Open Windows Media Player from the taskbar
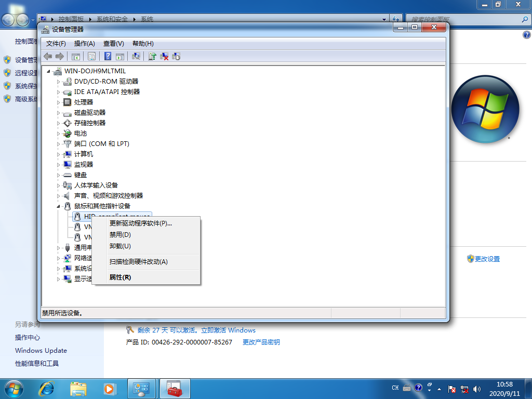Image resolution: width=532 pixels, height=399 pixels. pyautogui.click(x=109, y=388)
